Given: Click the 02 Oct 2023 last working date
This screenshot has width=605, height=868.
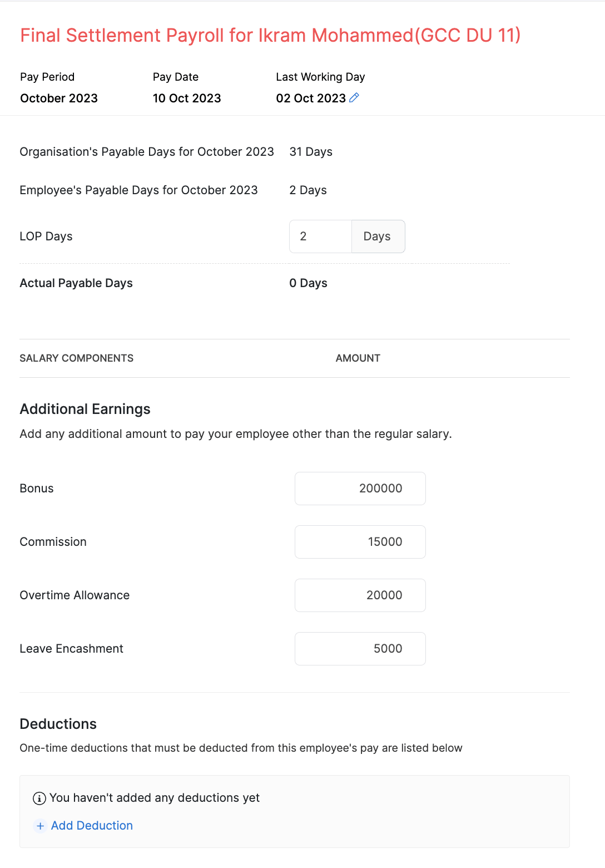Looking at the screenshot, I should (311, 98).
